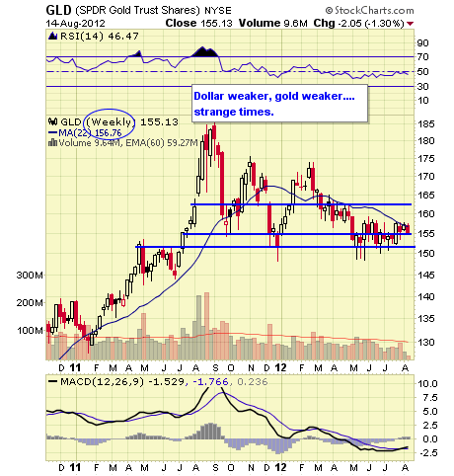
Task: Click MACD axis value 10.0
Action: [427, 384]
